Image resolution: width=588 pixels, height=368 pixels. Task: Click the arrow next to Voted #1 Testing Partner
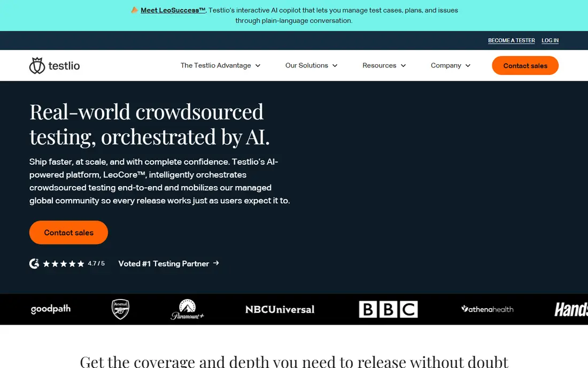pos(216,263)
